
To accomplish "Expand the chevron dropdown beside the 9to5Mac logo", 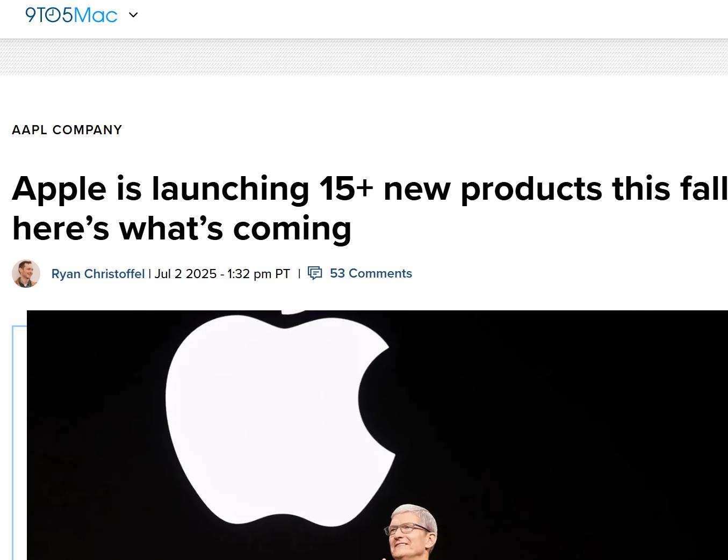I will click(134, 15).
